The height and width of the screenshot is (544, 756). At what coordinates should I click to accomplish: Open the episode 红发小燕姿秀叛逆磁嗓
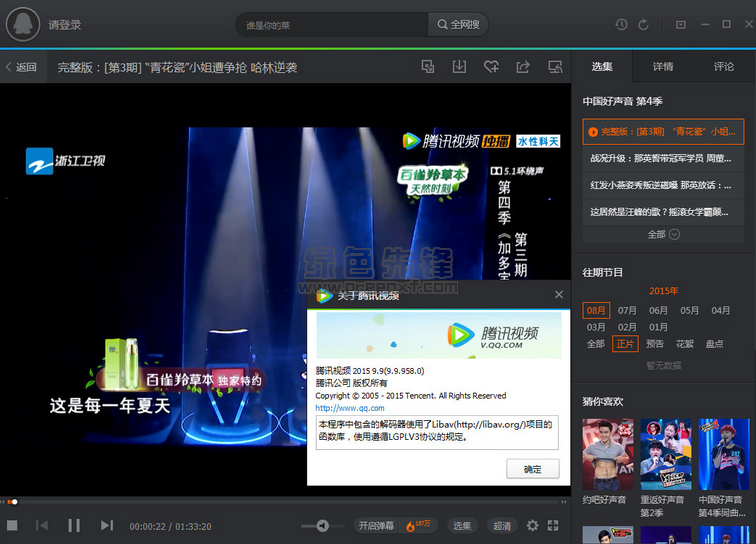click(x=663, y=185)
